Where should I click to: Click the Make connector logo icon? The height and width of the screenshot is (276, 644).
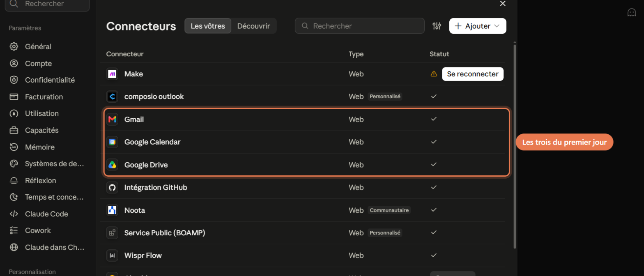click(112, 74)
